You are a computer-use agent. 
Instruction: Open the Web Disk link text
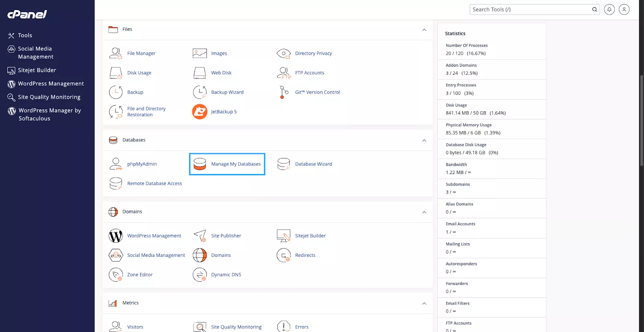tap(221, 73)
